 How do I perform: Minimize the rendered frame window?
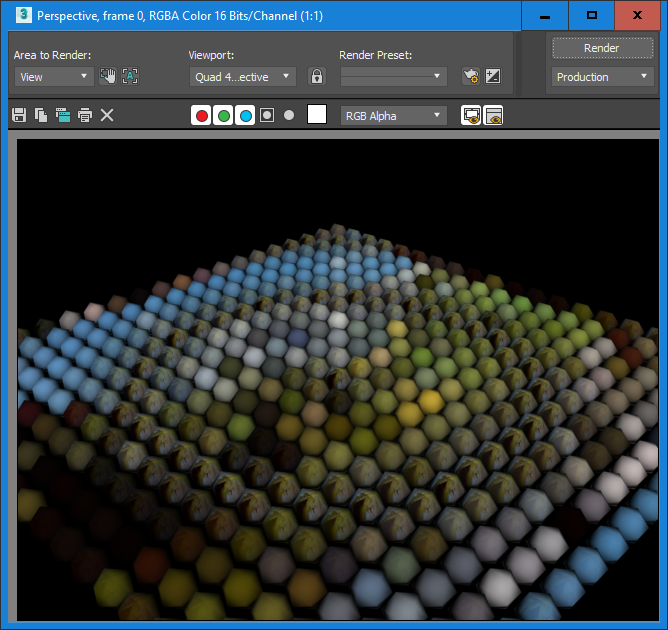coord(544,16)
